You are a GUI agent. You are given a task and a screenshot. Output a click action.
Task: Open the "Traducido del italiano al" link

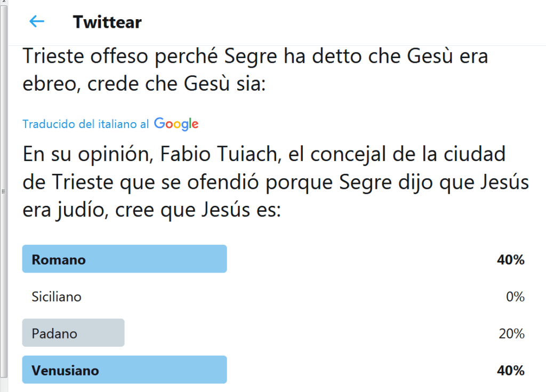(85, 124)
